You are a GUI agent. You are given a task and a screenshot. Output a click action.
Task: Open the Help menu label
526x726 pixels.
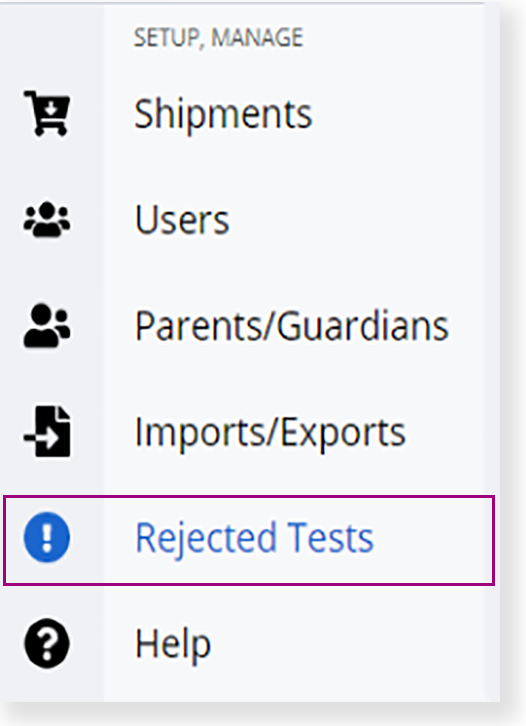(x=173, y=645)
